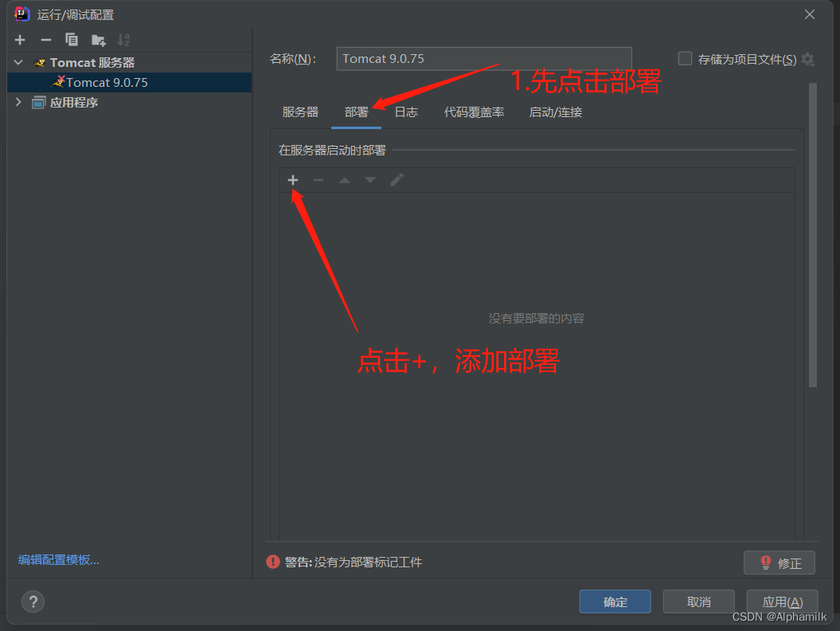The width and height of the screenshot is (840, 631).
Task: Select Tomcat 9.0.75 configuration in tree
Action: coord(129,83)
